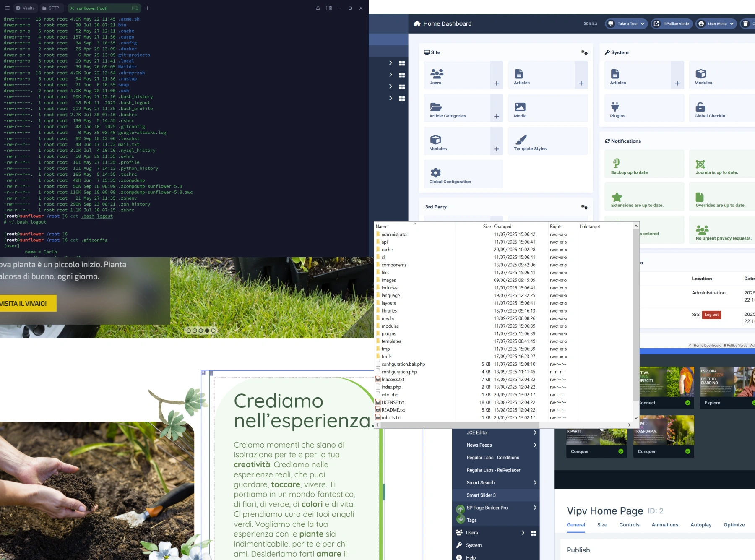Select configuration.php in the file list
This screenshot has height=560, width=755.
[399, 372]
